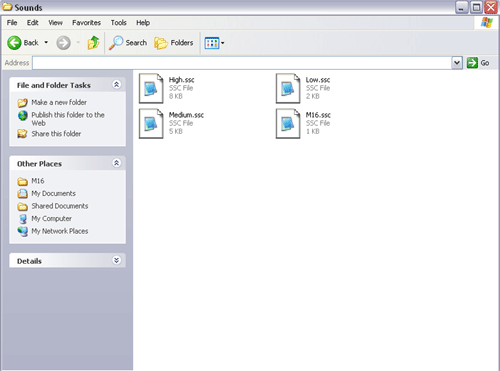Click the Up folder icon in toolbar
The image size is (500, 371).
[93, 43]
